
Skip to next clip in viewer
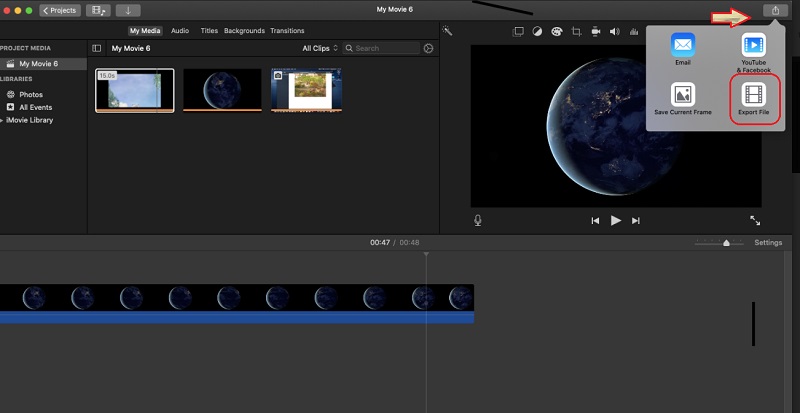tap(636, 221)
